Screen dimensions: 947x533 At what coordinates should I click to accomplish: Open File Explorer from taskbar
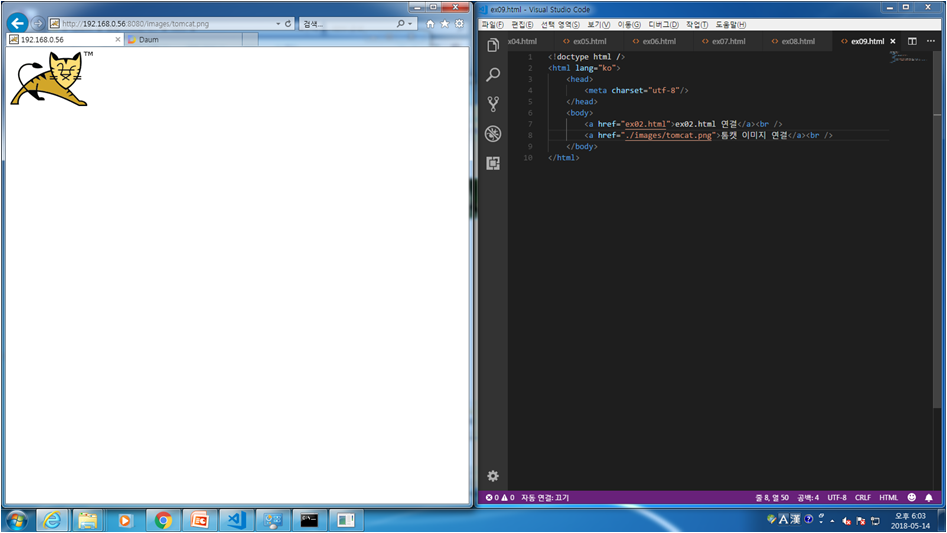tap(88, 520)
